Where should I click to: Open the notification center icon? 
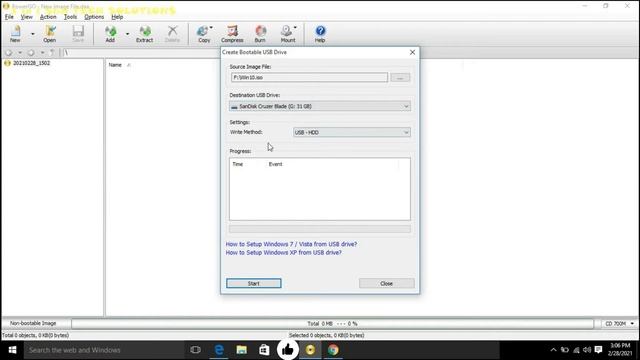pyautogui.click(x=598, y=350)
